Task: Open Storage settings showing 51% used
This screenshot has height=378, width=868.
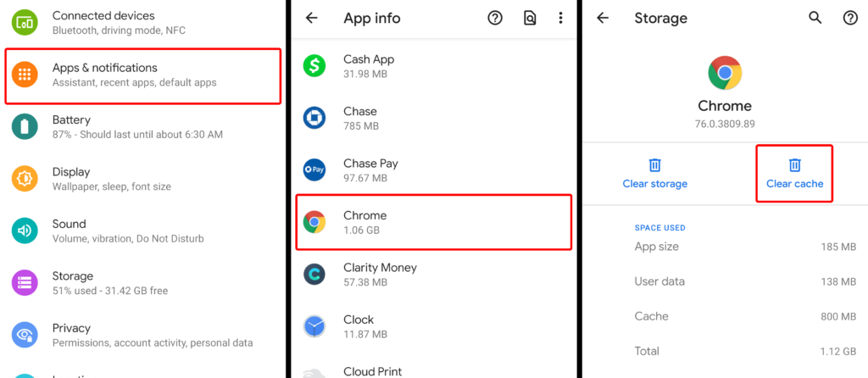Action: pyautogui.click(x=142, y=283)
